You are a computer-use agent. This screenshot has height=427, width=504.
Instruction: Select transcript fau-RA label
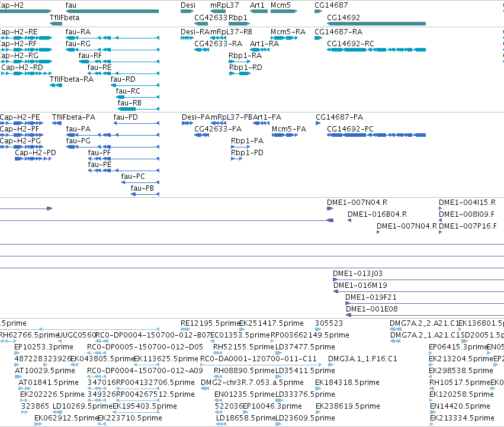(x=78, y=32)
